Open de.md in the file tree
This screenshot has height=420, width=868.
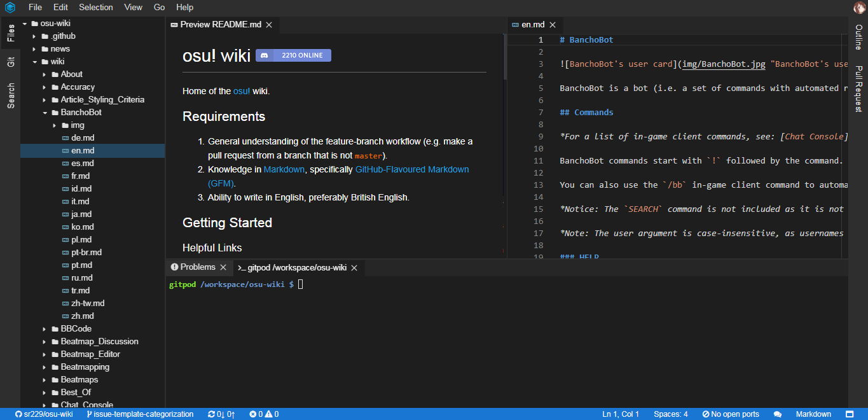[x=92, y=138]
